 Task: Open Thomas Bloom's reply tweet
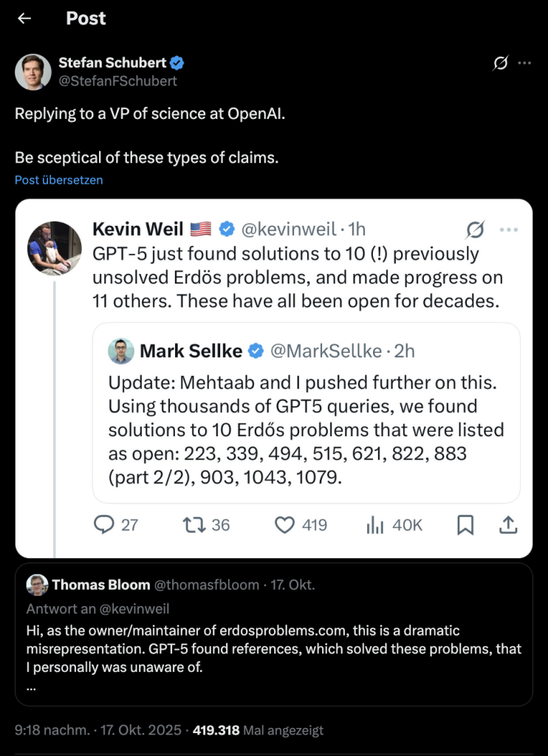[273, 649]
